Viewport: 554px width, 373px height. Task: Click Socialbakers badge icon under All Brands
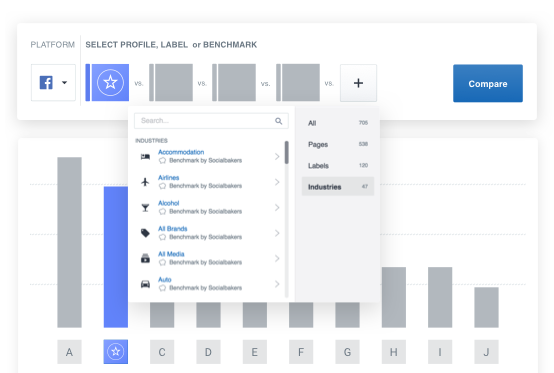pyautogui.click(x=162, y=237)
